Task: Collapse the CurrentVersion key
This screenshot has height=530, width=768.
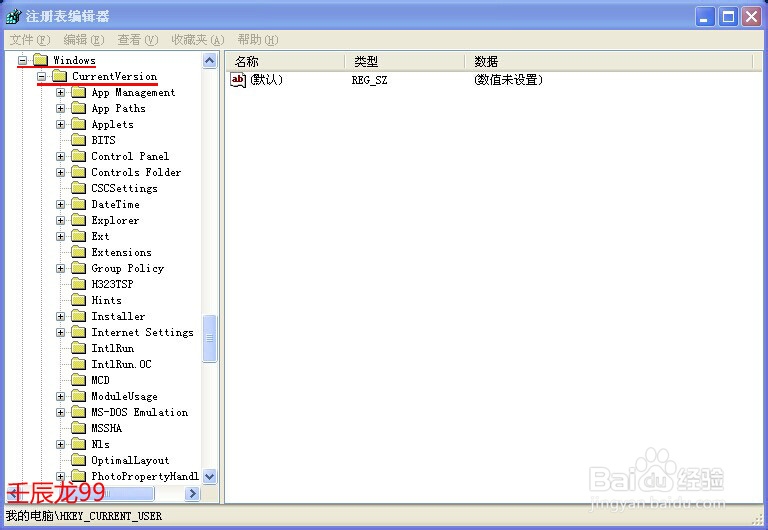Action: click(42, 76)
